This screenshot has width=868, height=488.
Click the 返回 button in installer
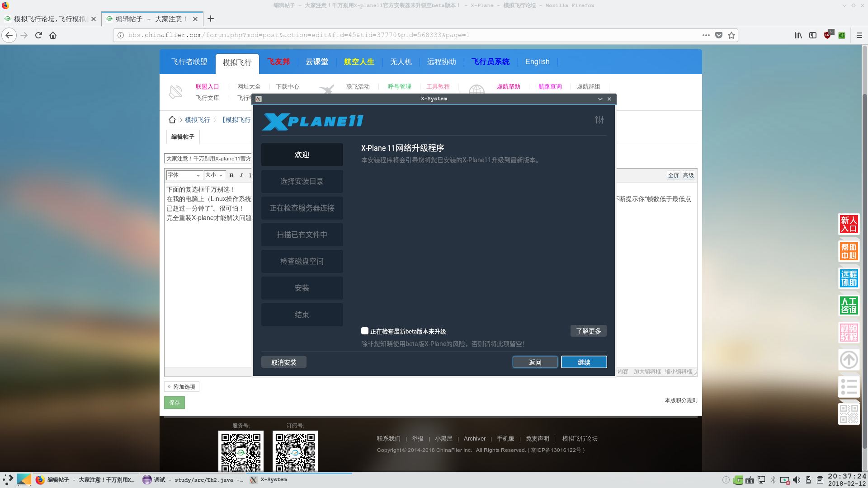pos(535,362)
